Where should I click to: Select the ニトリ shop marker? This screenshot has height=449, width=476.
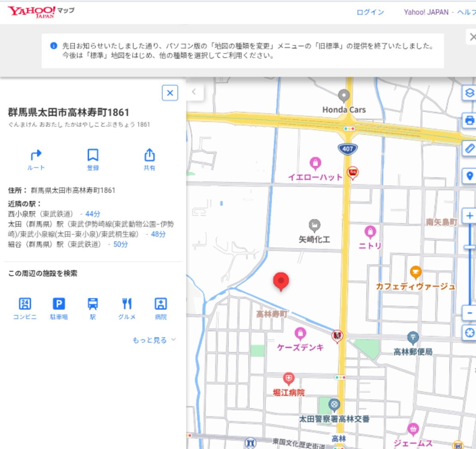370,232
